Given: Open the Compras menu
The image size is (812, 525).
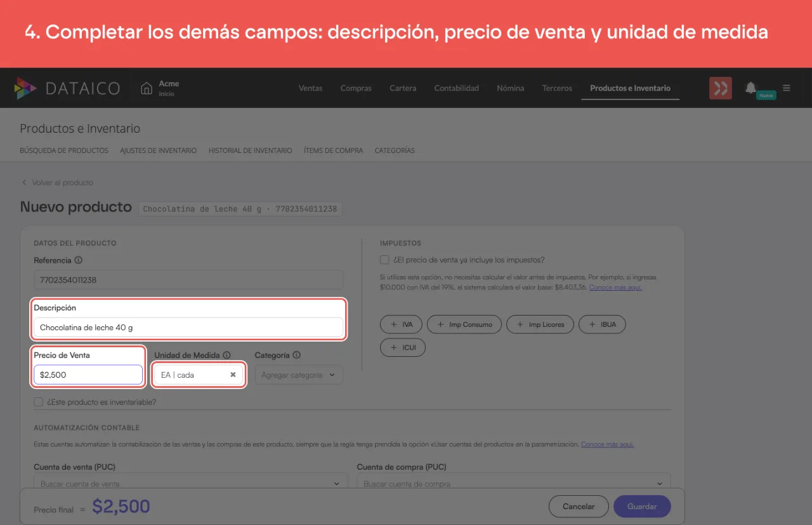Looking at the screenshot, I should click(x=356, y=88).
